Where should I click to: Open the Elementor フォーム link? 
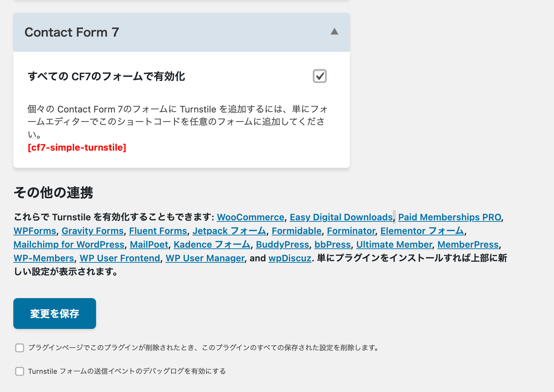[422, 231]
